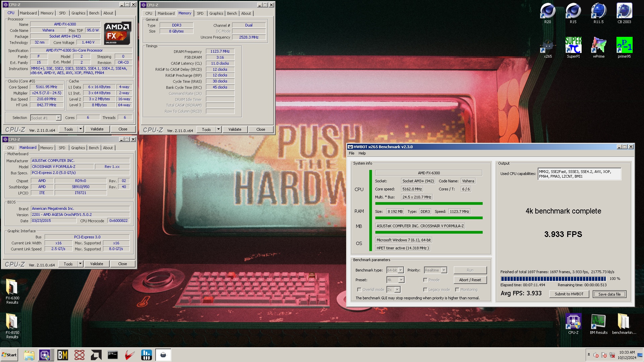Launch the SuperPI desktop shortcut
644x362 pixels.
pos(573,48)
